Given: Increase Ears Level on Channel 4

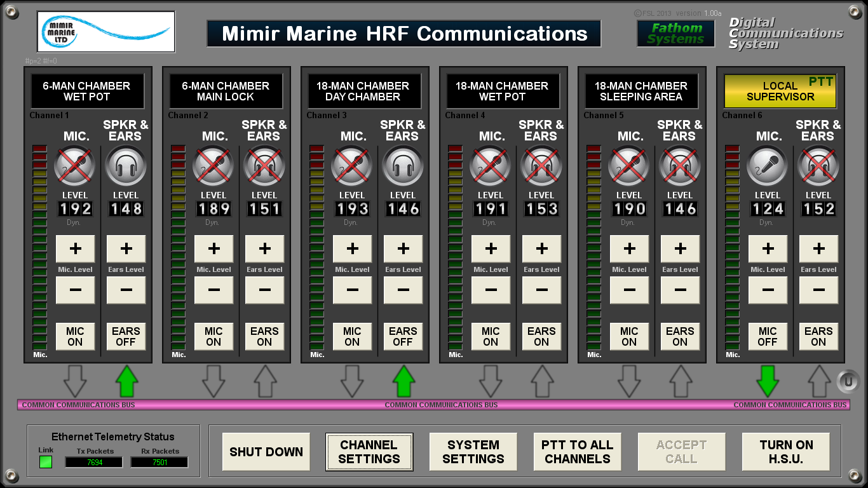Looking at the screenshot, I should (x=541, y=249).
